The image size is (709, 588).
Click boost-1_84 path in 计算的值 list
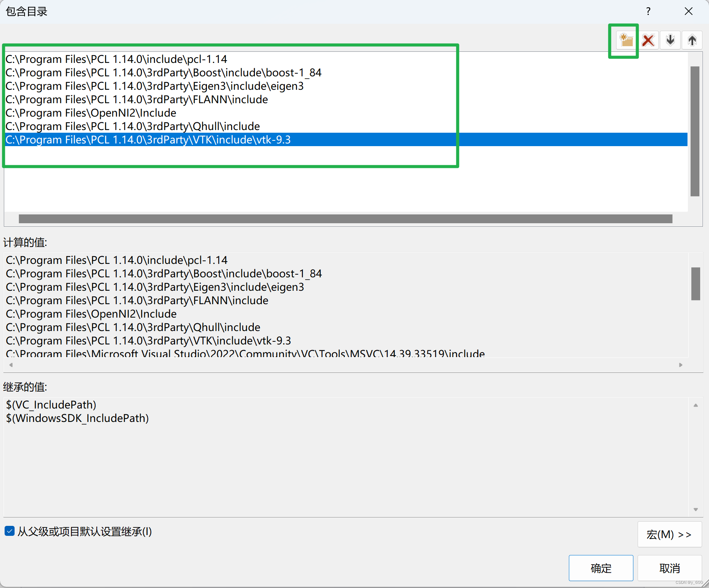164,273
